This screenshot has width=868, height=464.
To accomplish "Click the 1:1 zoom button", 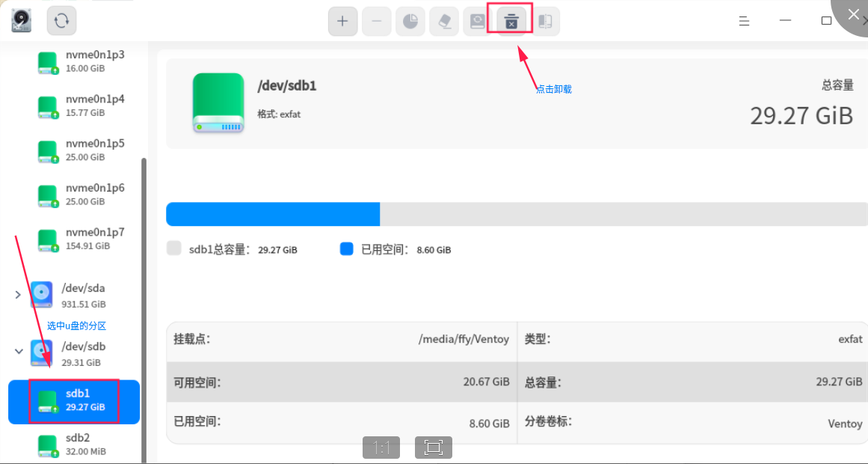I will (x=381, y=448).
